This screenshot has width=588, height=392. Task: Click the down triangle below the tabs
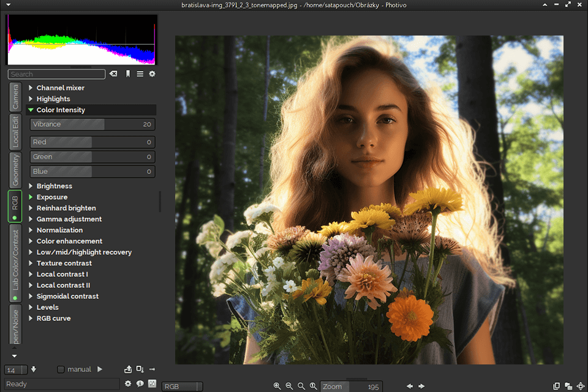click(14, 356)
